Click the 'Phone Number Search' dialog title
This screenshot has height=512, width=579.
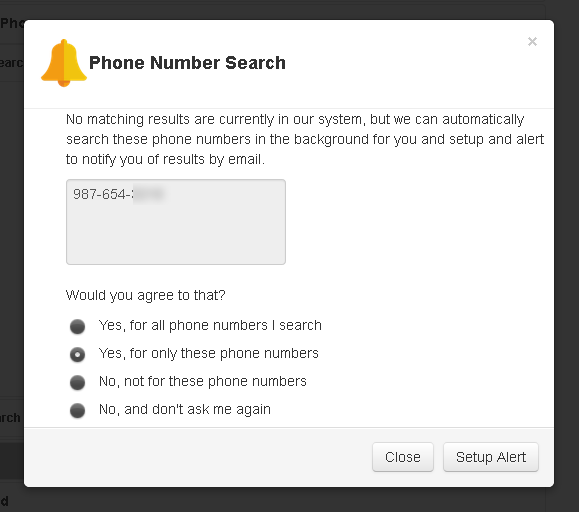click(x=188, y=63)
